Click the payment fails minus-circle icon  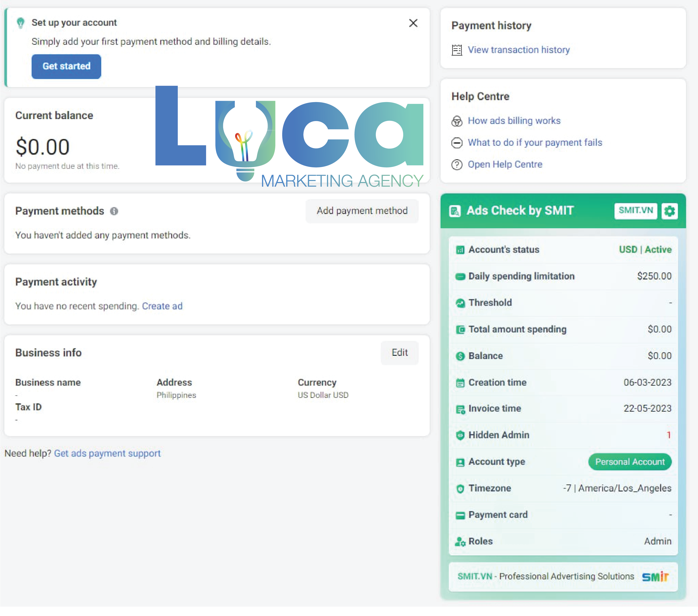tap(457, 143)
